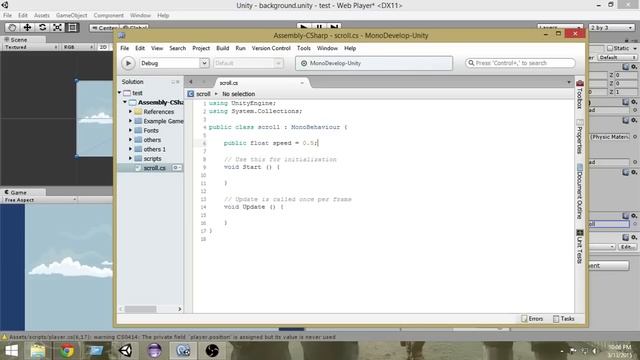Toggle the Errors pad button

(x=532, y=319)
